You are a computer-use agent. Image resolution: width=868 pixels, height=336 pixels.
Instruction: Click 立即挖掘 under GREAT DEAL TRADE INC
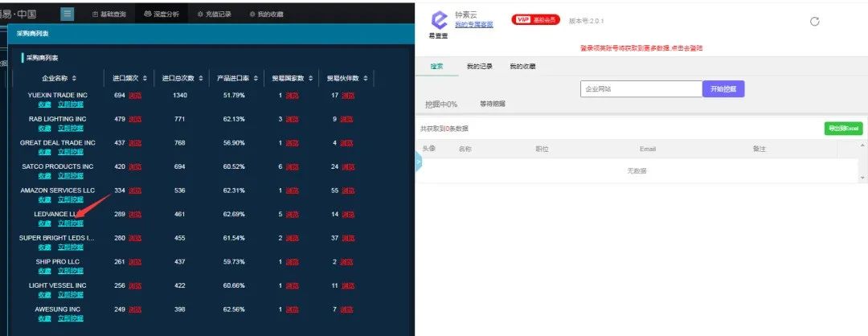[x=70, y=152]
